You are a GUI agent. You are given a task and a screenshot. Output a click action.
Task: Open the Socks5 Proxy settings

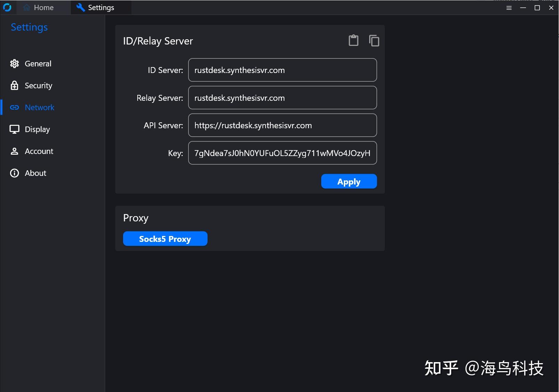coord(165,239)
